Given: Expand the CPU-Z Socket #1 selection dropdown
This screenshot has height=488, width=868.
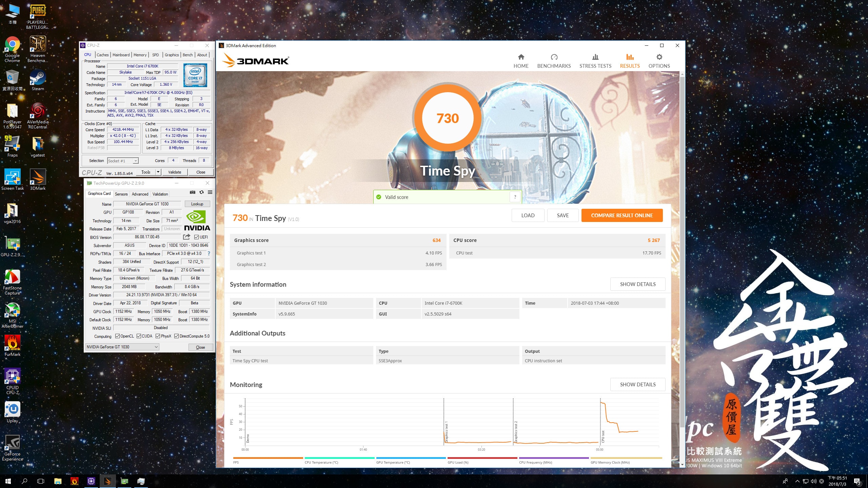Looking at the screenshot, I should (136, 161).
